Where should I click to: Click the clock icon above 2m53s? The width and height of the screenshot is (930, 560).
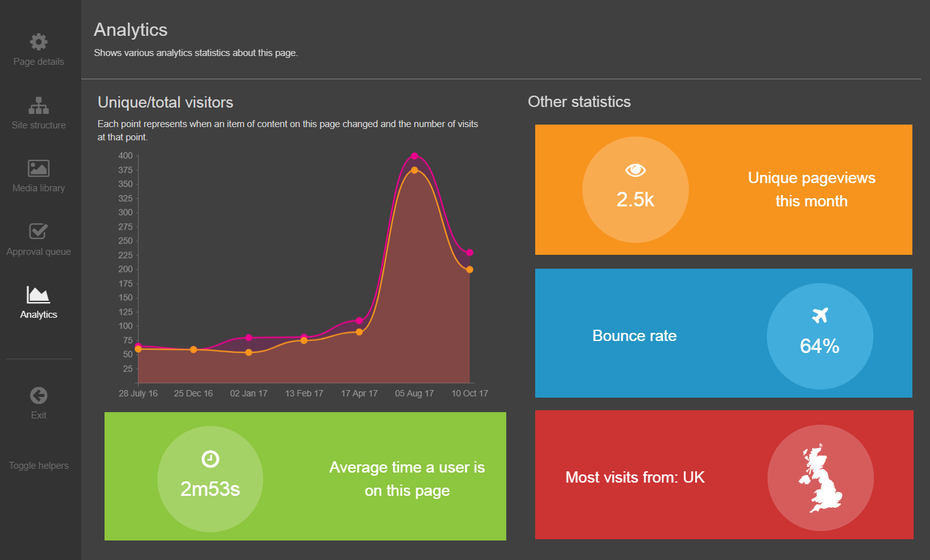click(x=210, y=459)
